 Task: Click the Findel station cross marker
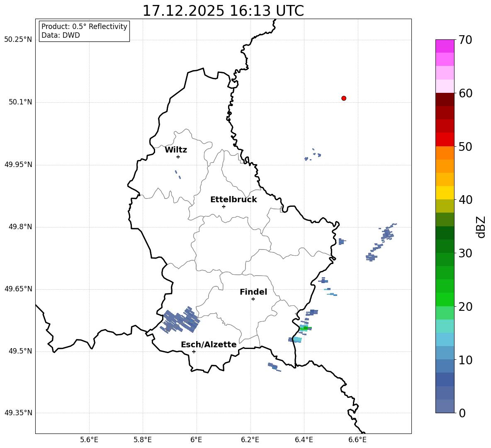click(253, 299)
